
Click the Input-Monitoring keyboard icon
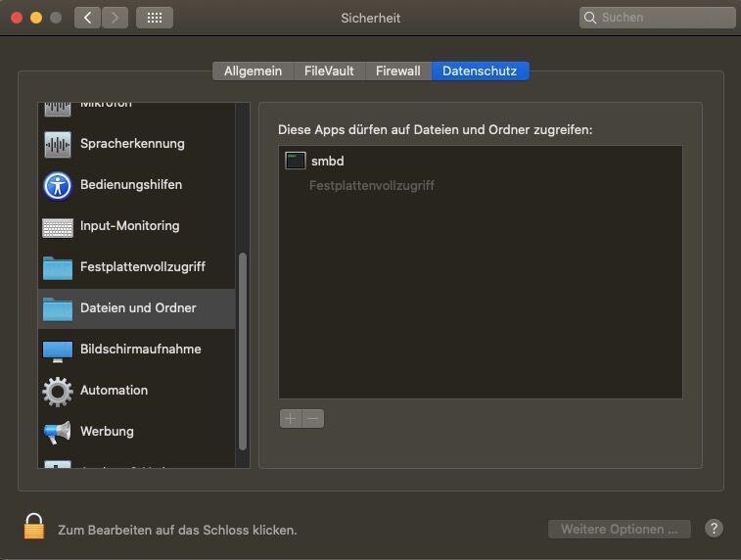tap(58, 227)
